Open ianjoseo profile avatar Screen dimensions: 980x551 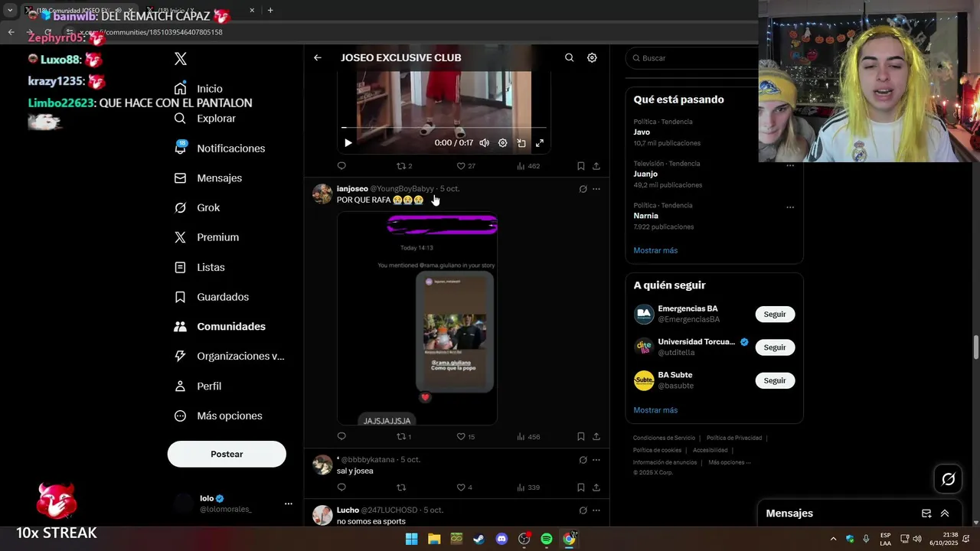pyautogui.click(x=322, y=194)
